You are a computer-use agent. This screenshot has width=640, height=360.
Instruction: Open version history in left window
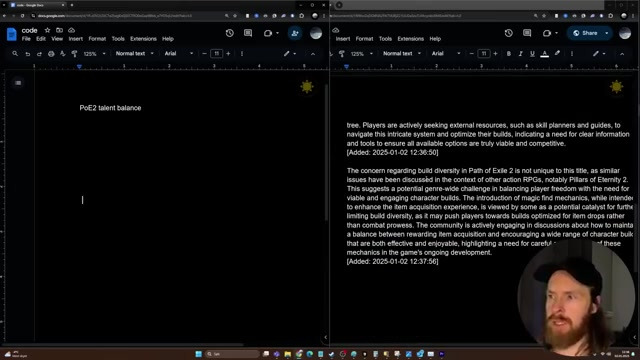[x=229, y=33]
